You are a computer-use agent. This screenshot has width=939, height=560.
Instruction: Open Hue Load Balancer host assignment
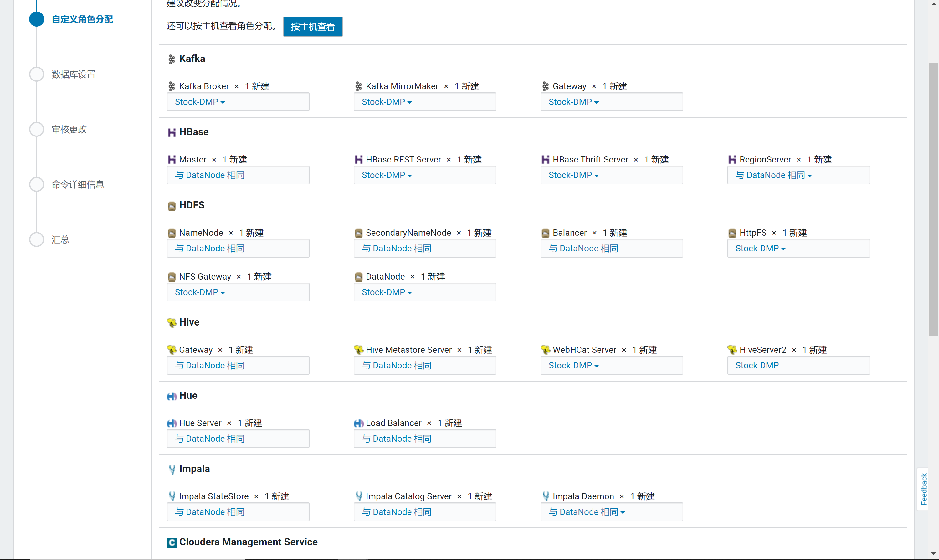click(x=425, y=439)
